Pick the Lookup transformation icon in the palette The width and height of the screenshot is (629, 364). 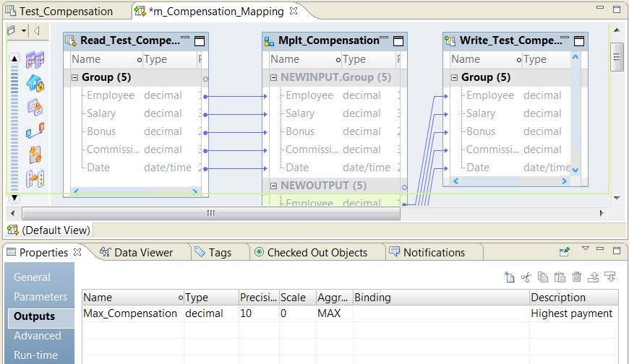click(35, 107)
